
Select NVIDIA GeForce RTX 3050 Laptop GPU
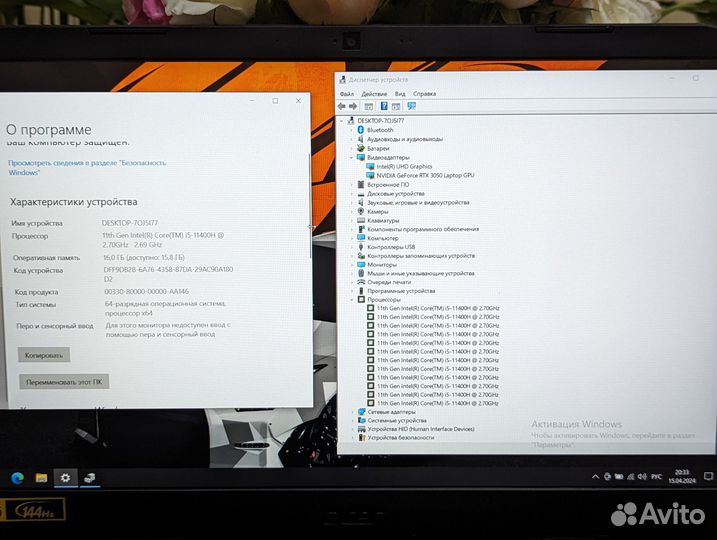tap(425, 175)
